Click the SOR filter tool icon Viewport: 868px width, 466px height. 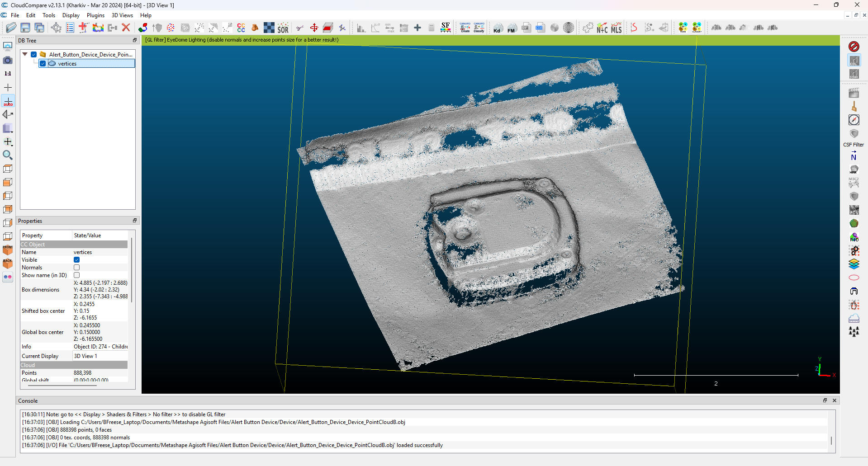[x=283, y=28]
